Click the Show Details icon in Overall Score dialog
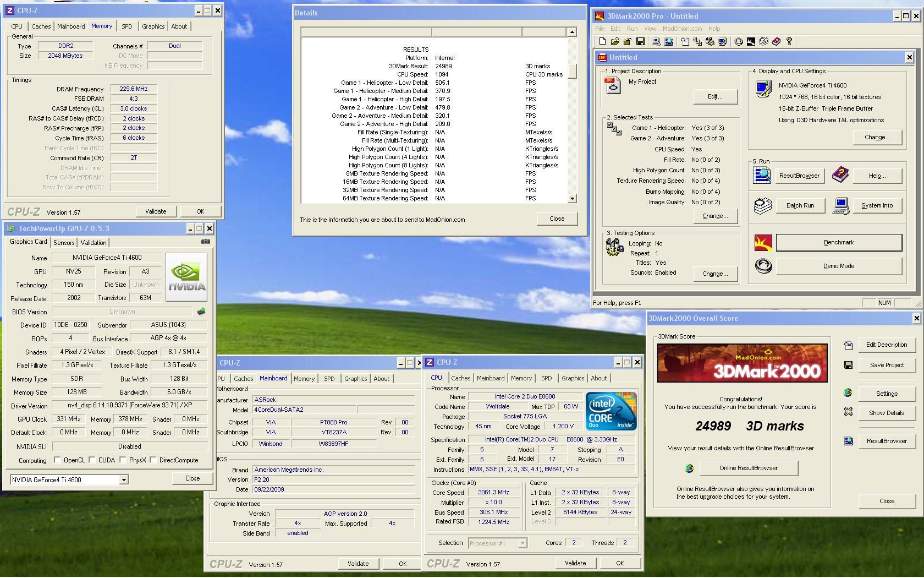 pos(848,412)
